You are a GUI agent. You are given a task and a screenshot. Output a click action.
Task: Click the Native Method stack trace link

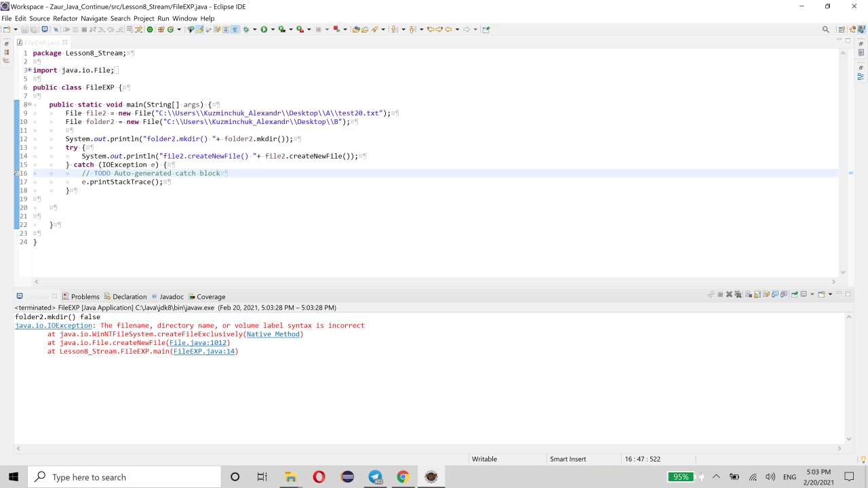273,334
